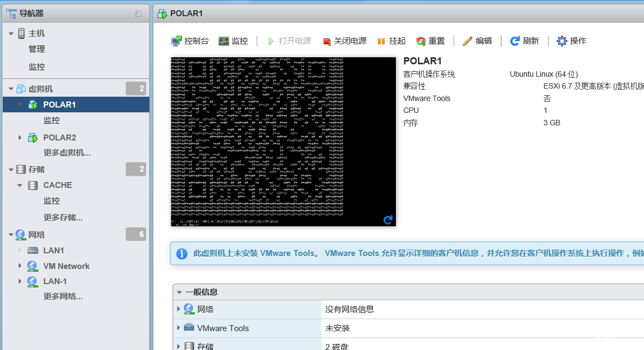Minimize the 导航器 navigator panel
644x350 pixels.
click(x=139, y=14)
